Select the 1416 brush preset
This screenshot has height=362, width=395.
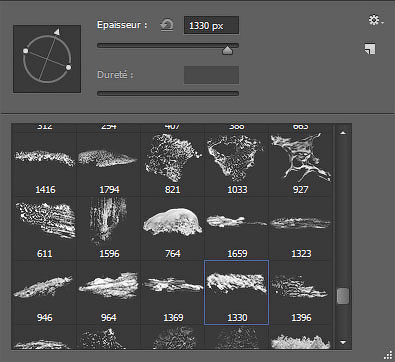point(45,165)
